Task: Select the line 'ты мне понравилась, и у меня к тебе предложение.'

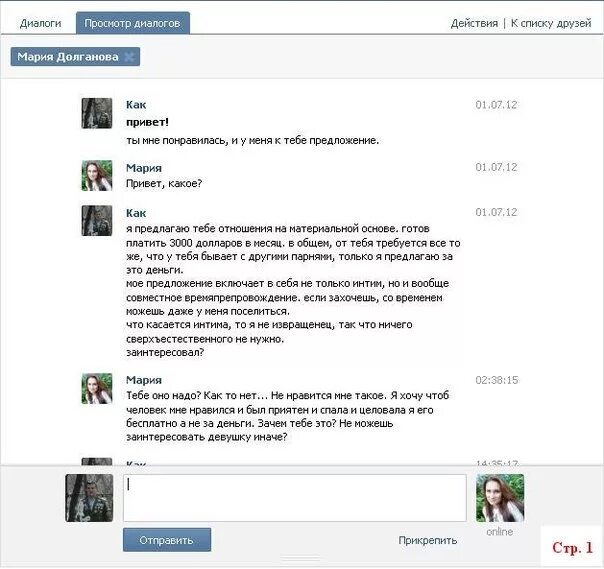Action: click(x=252, y=141)
